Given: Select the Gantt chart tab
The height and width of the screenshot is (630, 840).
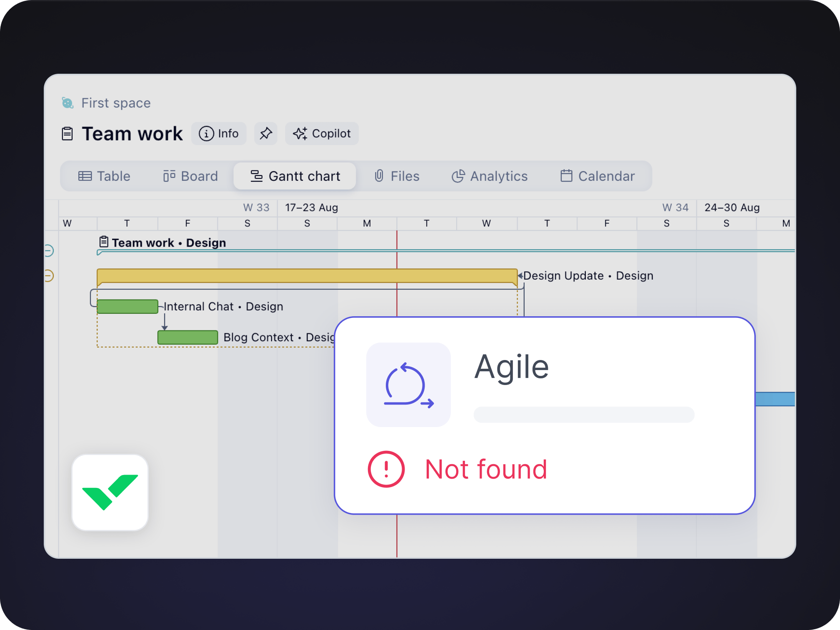Looking at the screenshot, I should 295,176.
